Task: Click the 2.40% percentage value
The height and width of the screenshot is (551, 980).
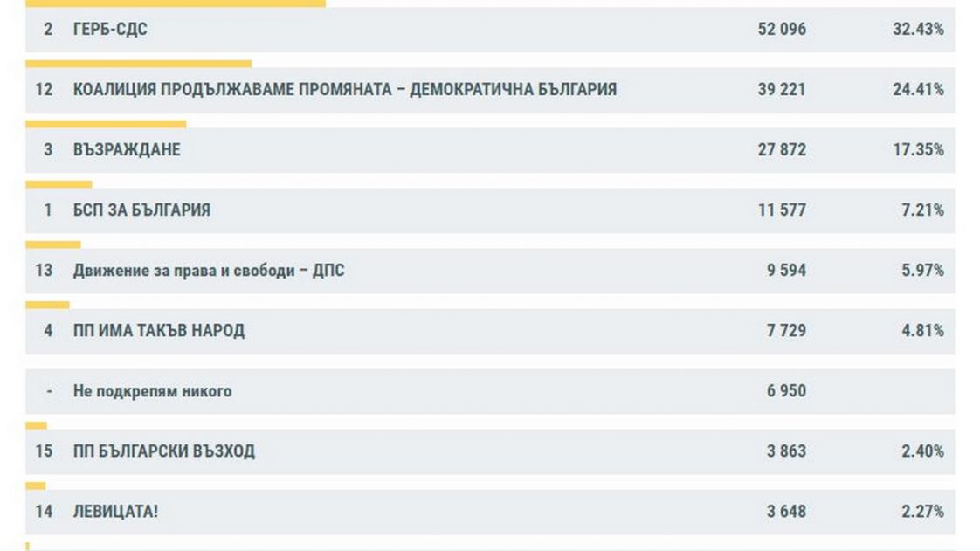Action: click(922, 451)
